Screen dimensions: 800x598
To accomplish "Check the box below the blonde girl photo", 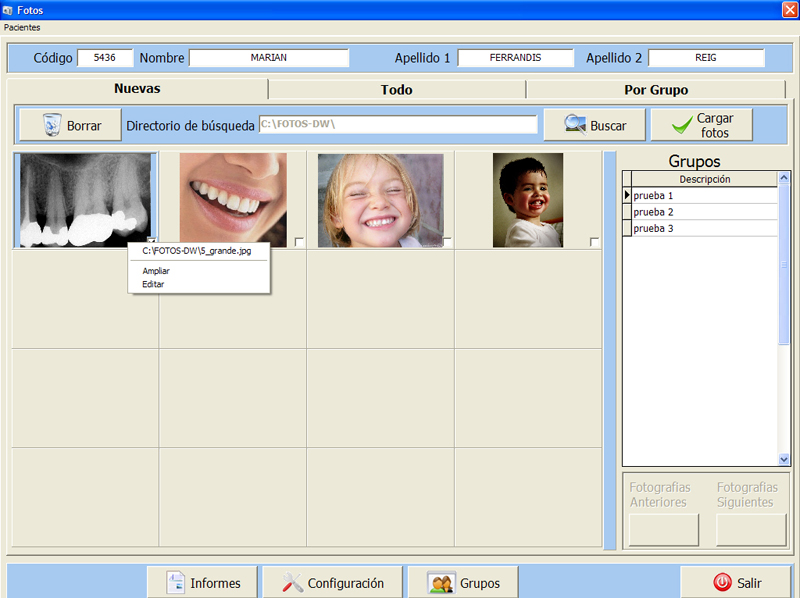I will pyautogui.click(x=448, y=242).
